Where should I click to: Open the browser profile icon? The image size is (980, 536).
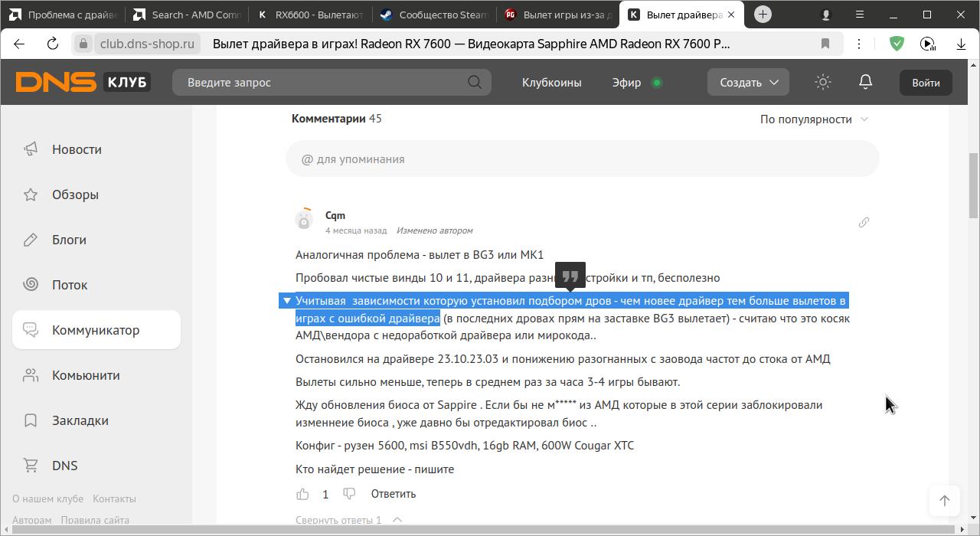(x=825, y=15)
